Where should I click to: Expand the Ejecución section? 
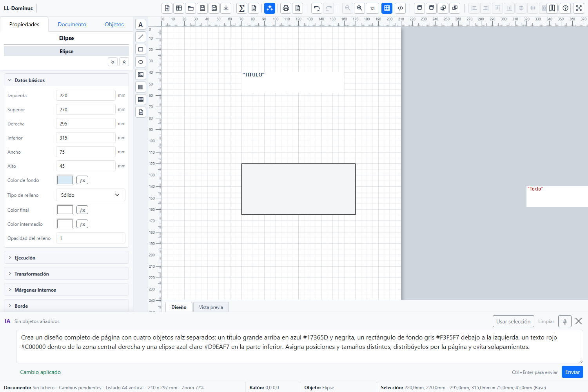66,258
